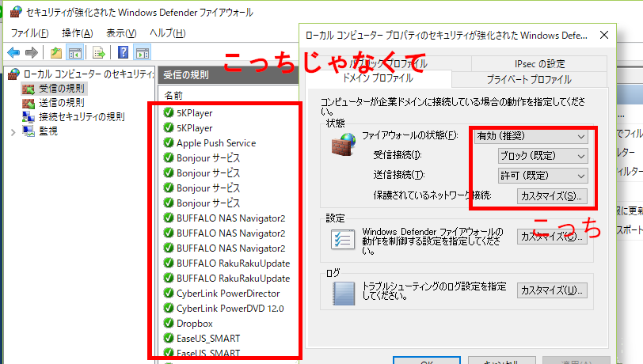Click the 受信の規則 panel header

[x=227, y=75]
